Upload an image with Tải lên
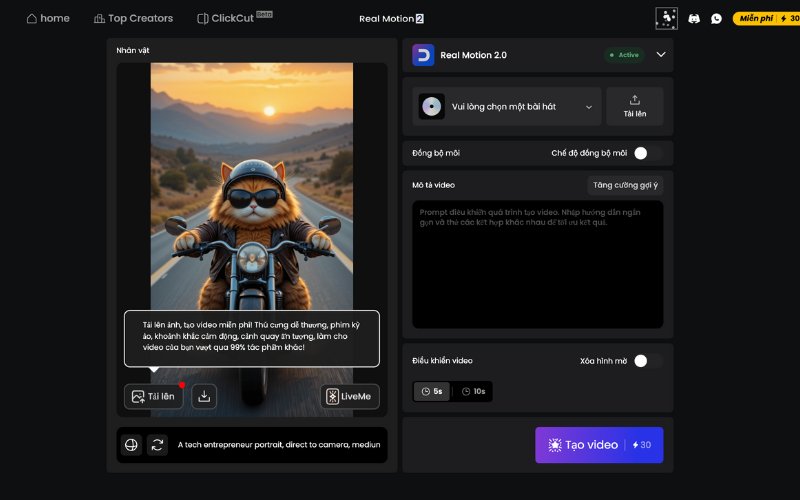800x500 pixels. point(154,396)
